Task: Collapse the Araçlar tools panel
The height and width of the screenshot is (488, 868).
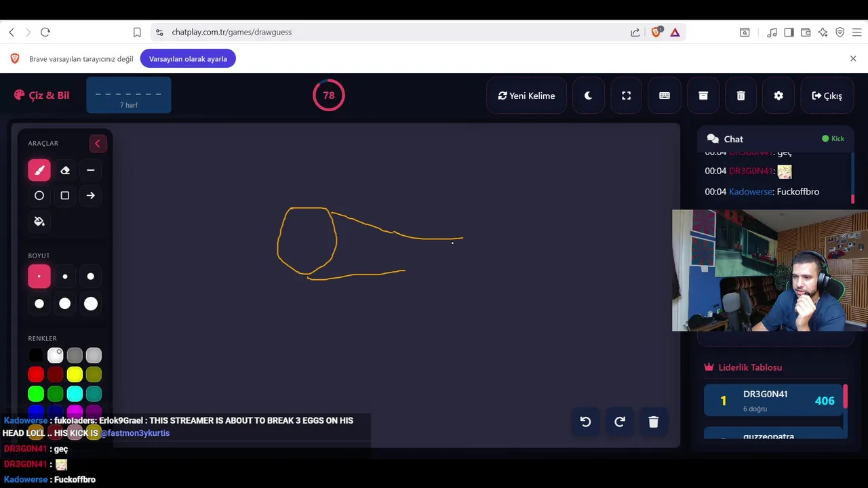Action: 97,143
